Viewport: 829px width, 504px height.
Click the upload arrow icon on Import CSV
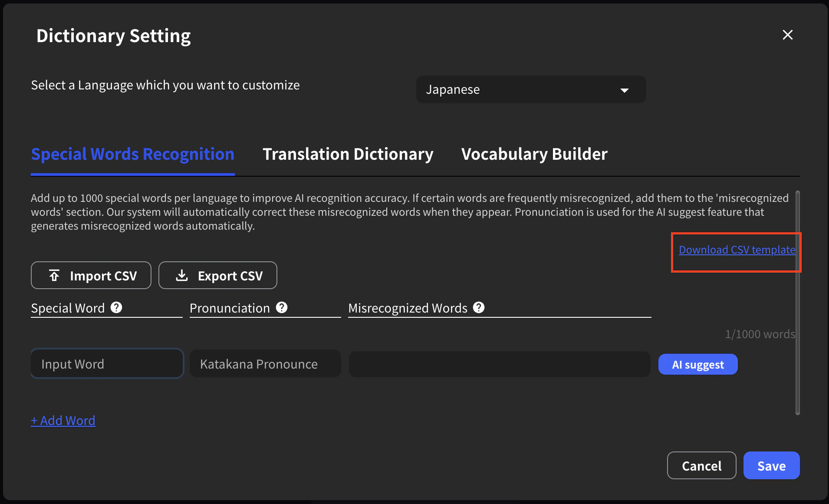[54, 276]
